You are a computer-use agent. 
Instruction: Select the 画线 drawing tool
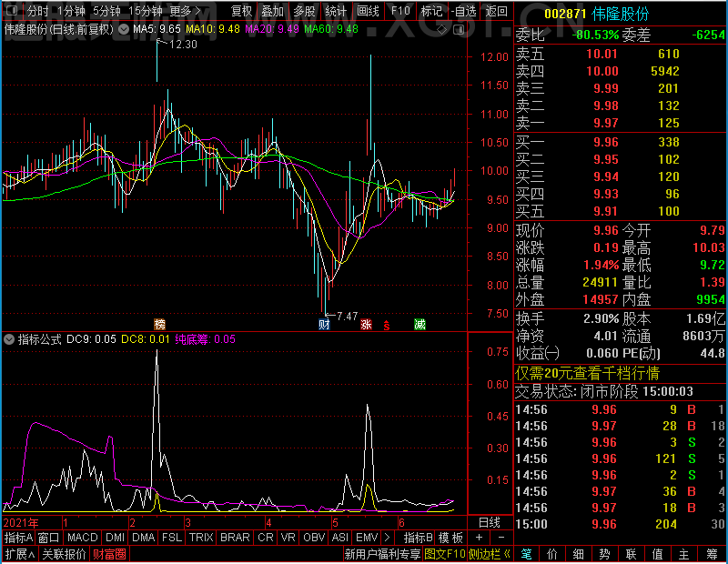(x=368, y=11)
